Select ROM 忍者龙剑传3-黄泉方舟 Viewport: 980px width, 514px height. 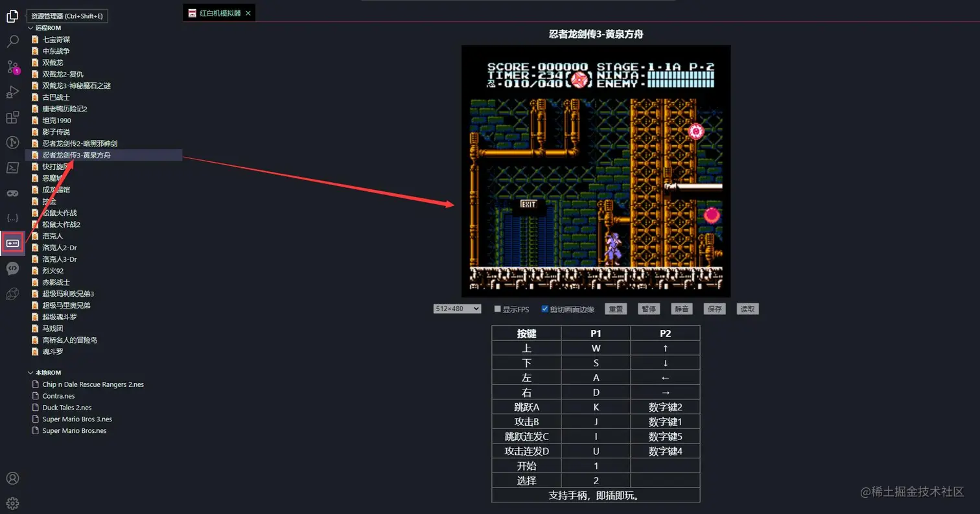[104, 155]
